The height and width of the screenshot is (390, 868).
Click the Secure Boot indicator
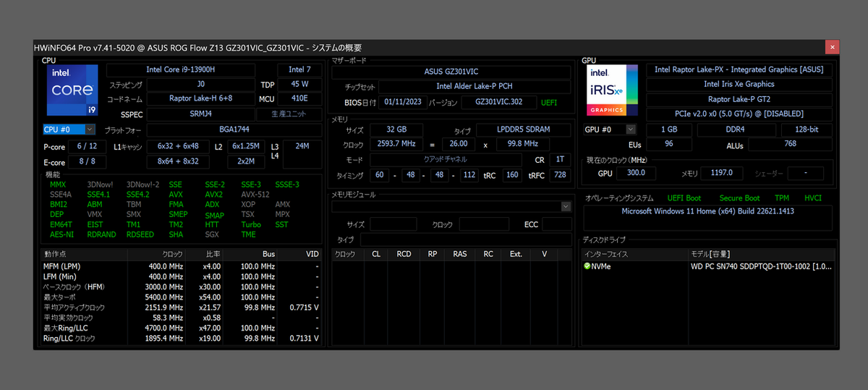click(739, 198)
